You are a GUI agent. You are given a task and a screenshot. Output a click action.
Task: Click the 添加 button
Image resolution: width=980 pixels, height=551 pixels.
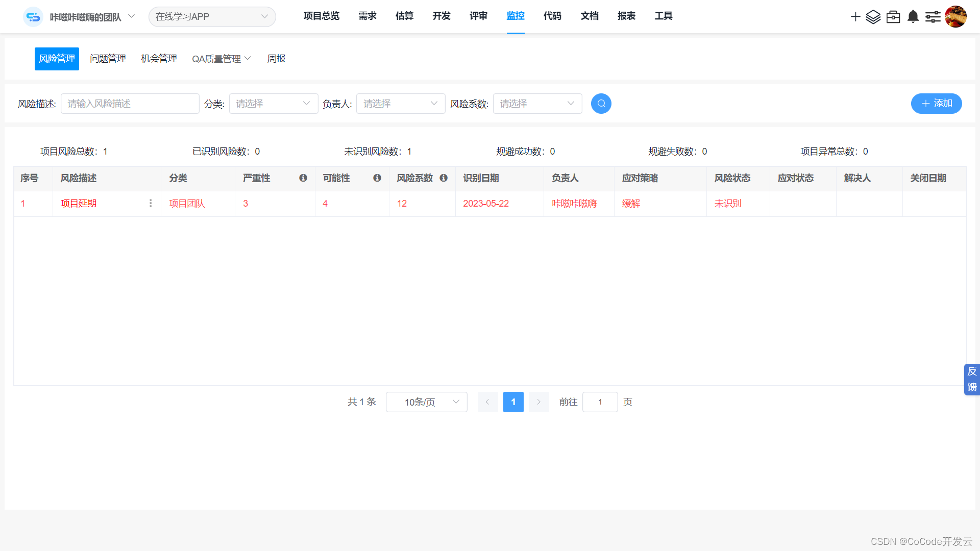tap(936, 104)
